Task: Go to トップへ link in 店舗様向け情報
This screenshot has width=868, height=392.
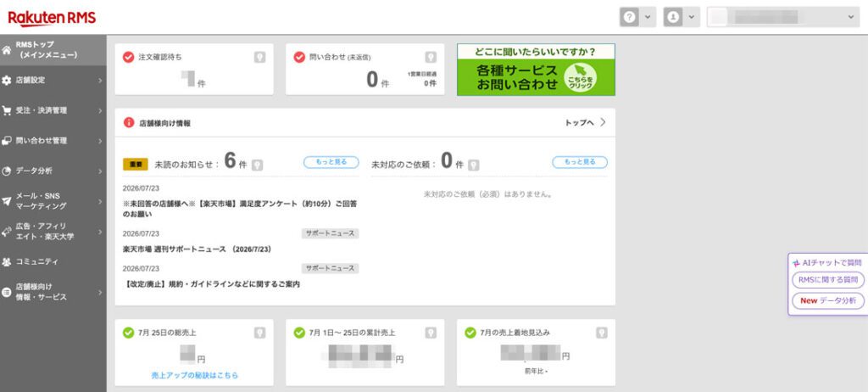Action: click(x=585, y=122)
